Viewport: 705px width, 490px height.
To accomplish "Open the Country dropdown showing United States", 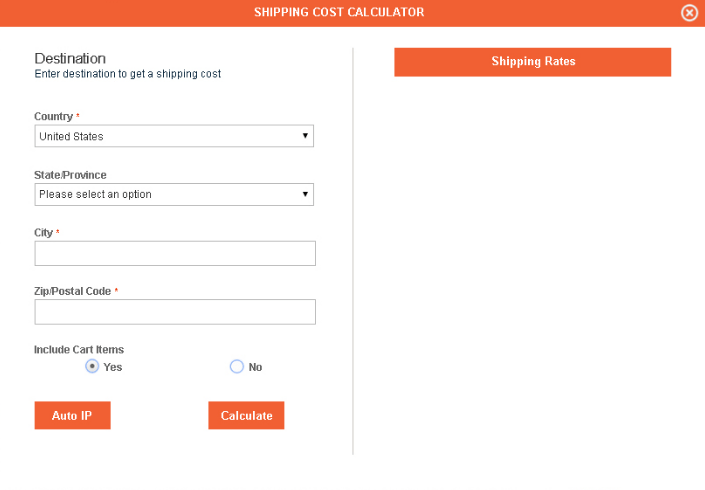I will click(x=174, y=136).
